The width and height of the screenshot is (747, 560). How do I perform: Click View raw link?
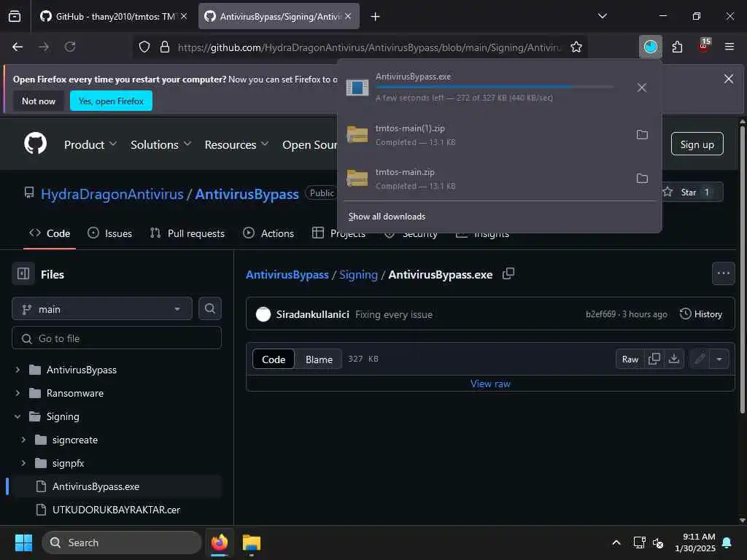point(490,384)
